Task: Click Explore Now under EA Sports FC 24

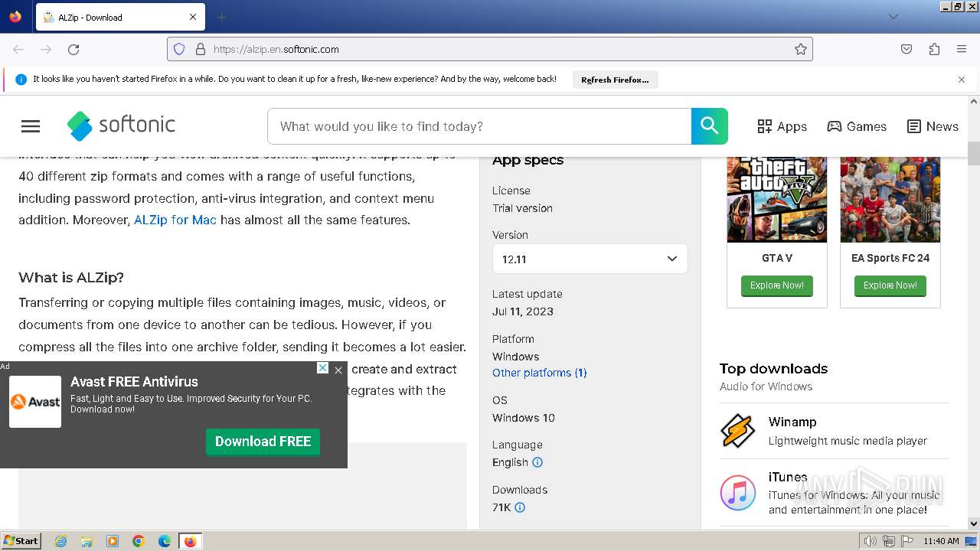Action: point(890,285)
